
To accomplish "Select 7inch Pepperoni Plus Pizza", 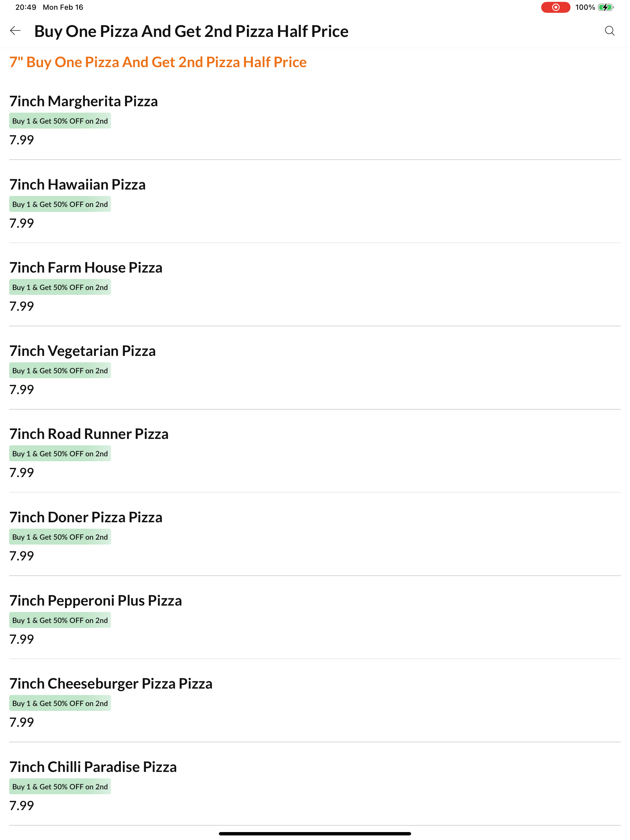I will (x=315, y=619).
